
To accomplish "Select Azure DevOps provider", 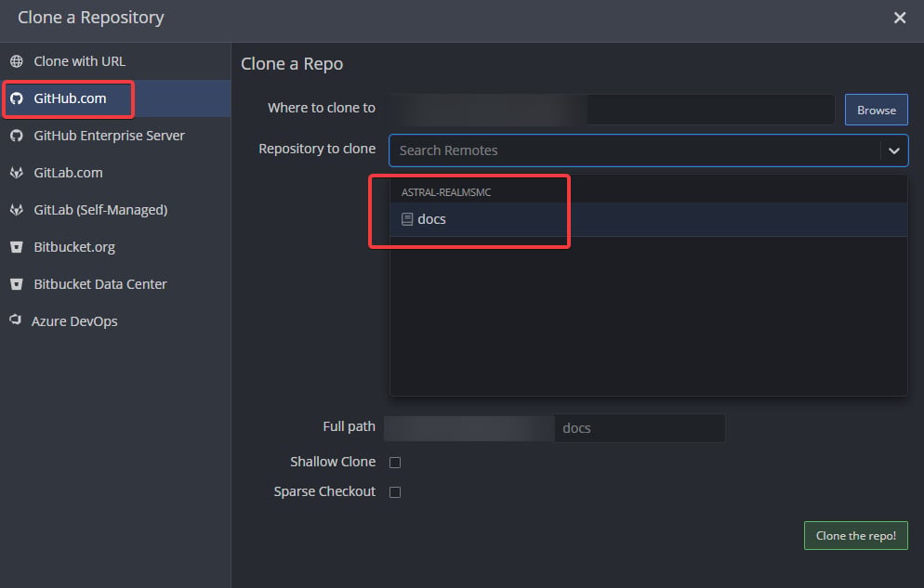I will (115, 321).
